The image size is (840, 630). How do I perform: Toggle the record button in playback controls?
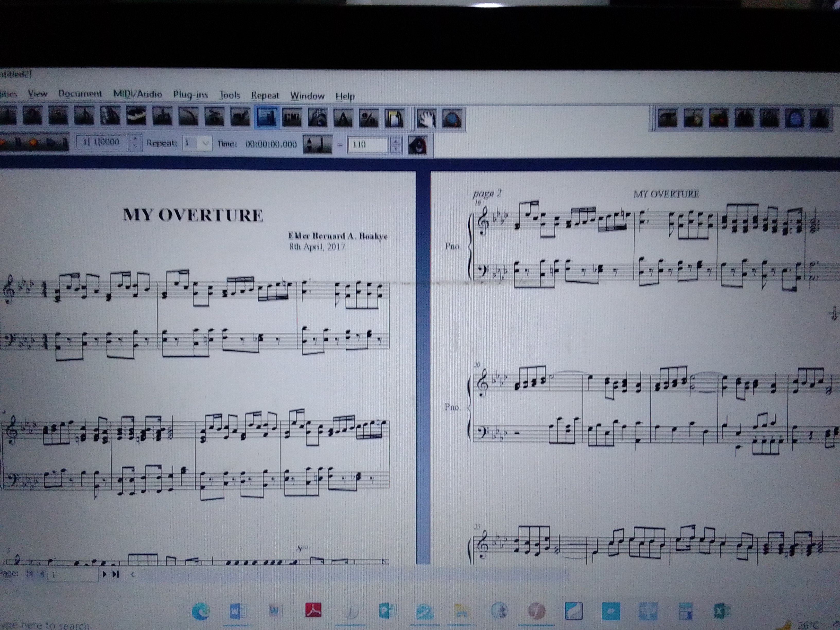pos(33,142)
